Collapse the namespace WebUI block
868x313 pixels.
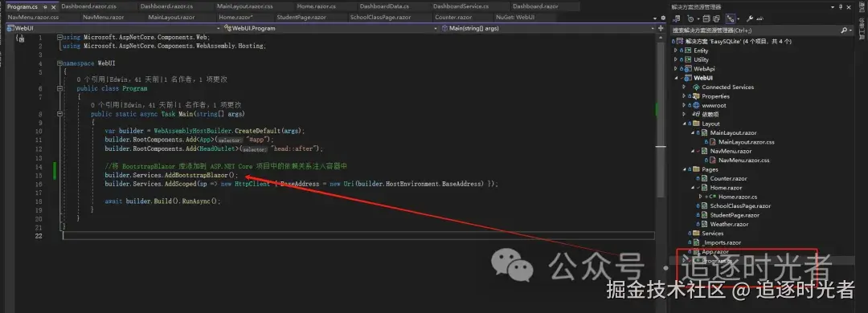[x=60, y=63]
